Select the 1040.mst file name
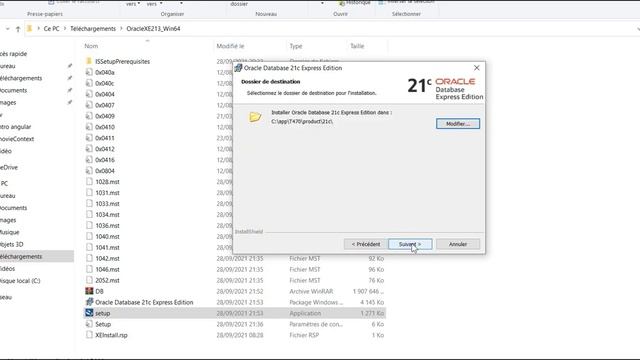Image resolution: width=640 pixels, height=360 pixels. click(x=107, y=236)
